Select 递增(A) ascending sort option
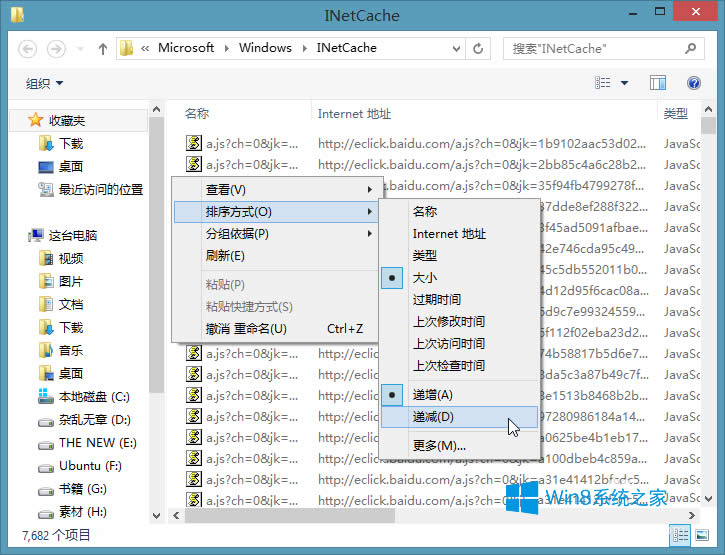The image size is (725, 555). 432,395
